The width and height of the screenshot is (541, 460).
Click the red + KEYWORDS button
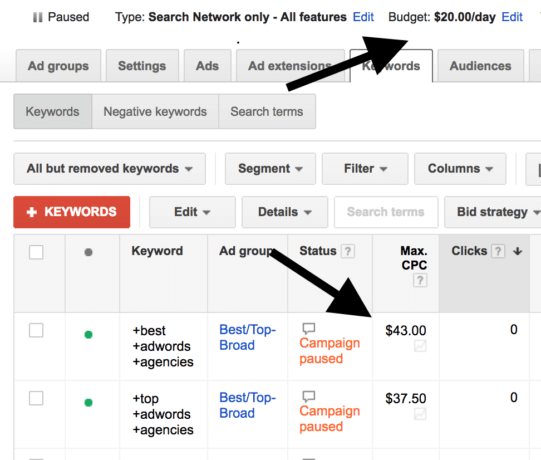tap(72, 212)
